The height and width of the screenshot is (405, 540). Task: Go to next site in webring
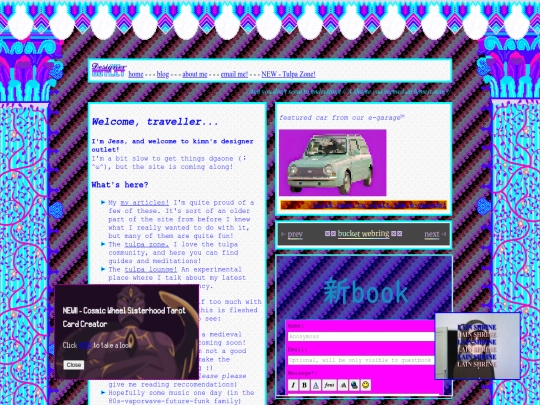432,234
